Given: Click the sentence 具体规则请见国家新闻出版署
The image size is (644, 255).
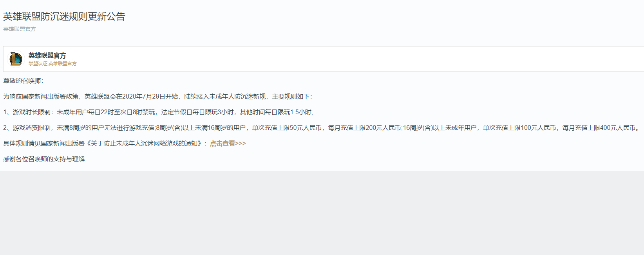Looking at the screenshot, I should pos(105,144).
